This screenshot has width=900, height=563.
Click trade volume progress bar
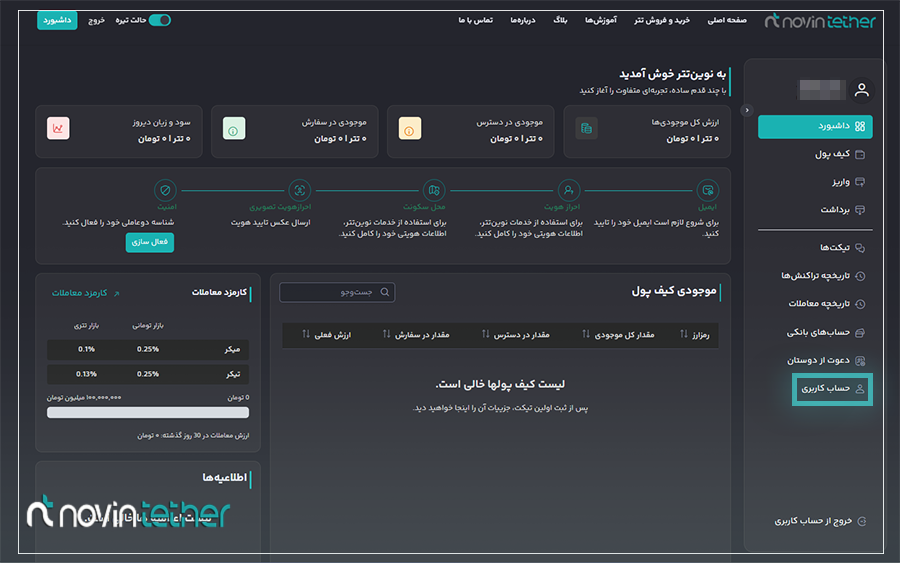click(148, 413)
